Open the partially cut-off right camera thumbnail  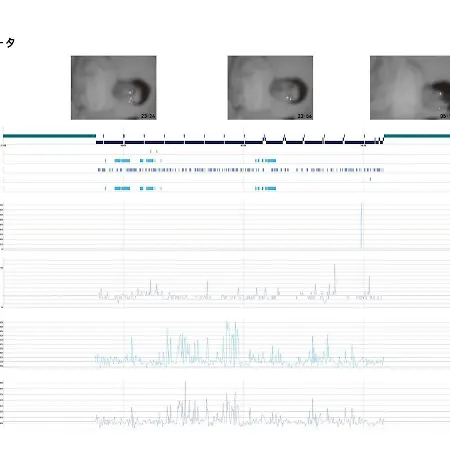[410, 88]
